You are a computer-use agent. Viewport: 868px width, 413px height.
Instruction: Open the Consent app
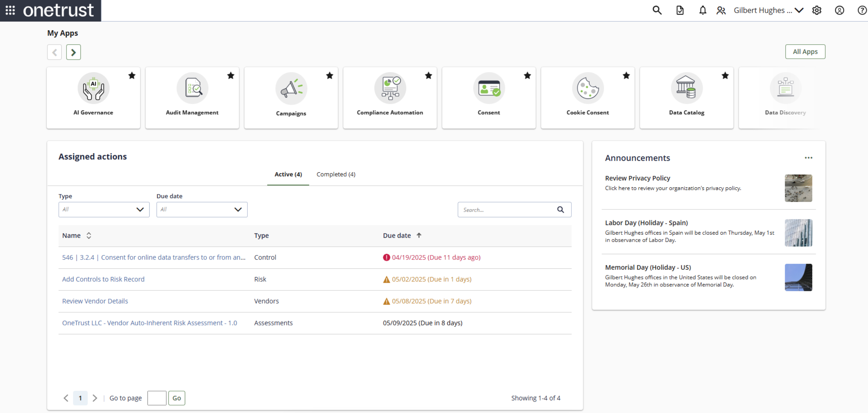tap(489, 98)
